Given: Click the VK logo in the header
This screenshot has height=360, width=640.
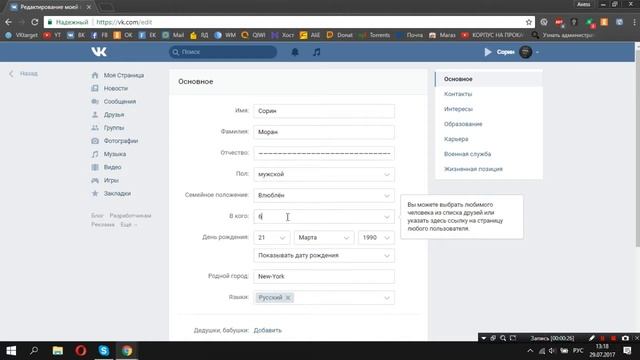Looking at the screenshot, I should pos(99,52).
